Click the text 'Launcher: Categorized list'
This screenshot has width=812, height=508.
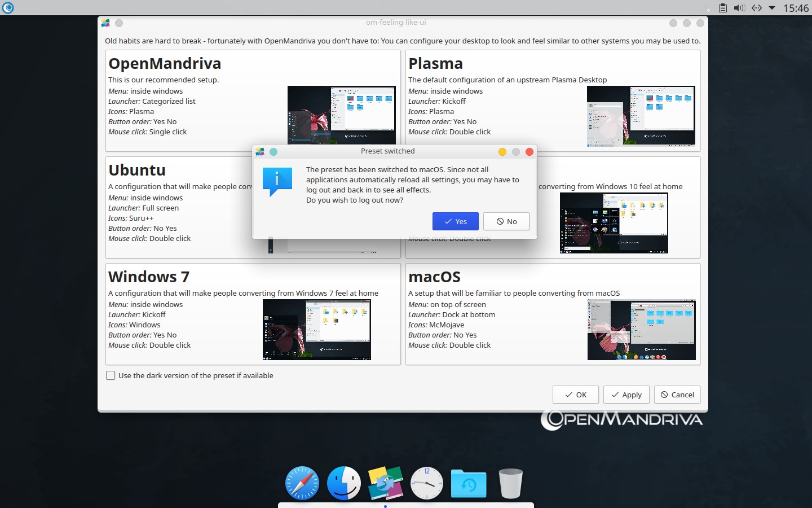click(152, 101)
